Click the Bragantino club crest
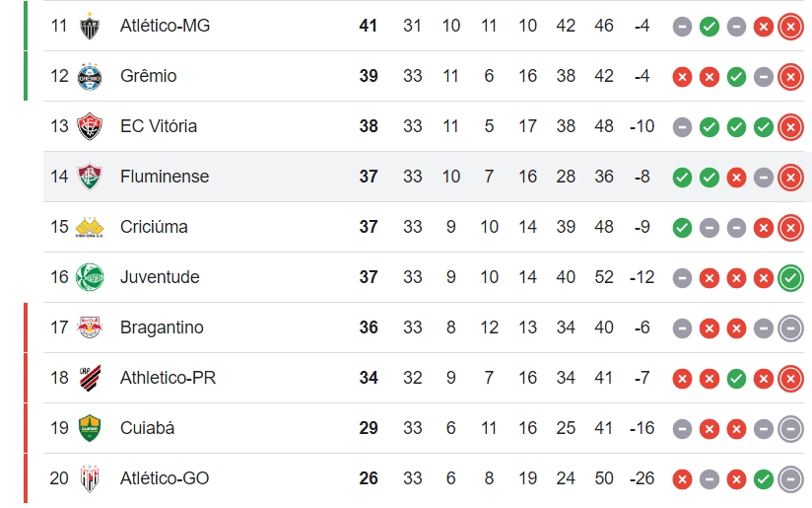Viewport: 812px width, 508px height. click(90, 327)
